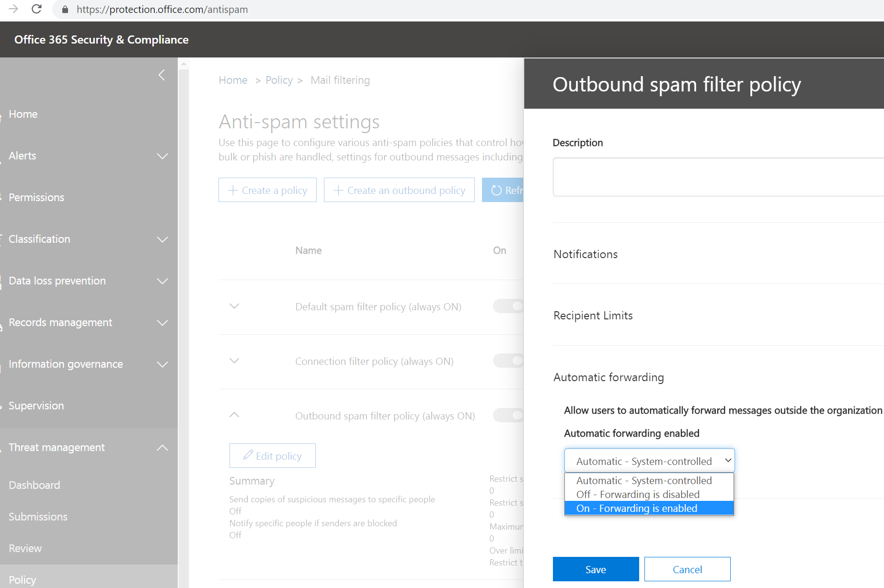Click the site lock icon in address bar
Viewport: 884px width, 588px height.
(x=65, y=10)
